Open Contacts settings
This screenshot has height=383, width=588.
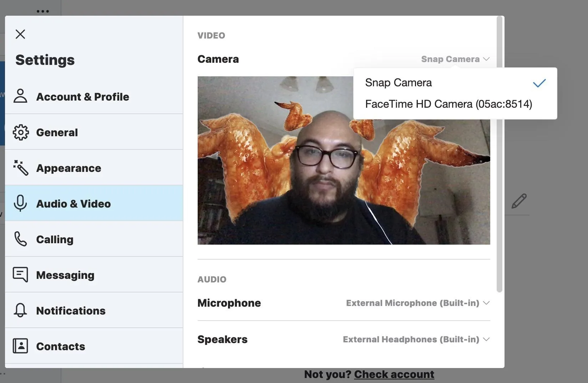(94, 346)
